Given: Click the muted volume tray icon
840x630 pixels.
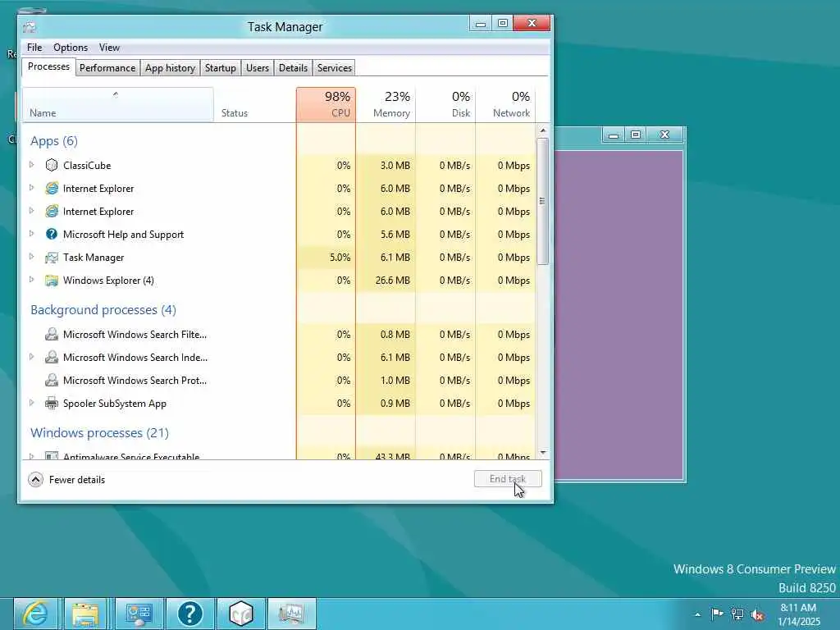Looking at the screenshot, I should coord(757,614).
